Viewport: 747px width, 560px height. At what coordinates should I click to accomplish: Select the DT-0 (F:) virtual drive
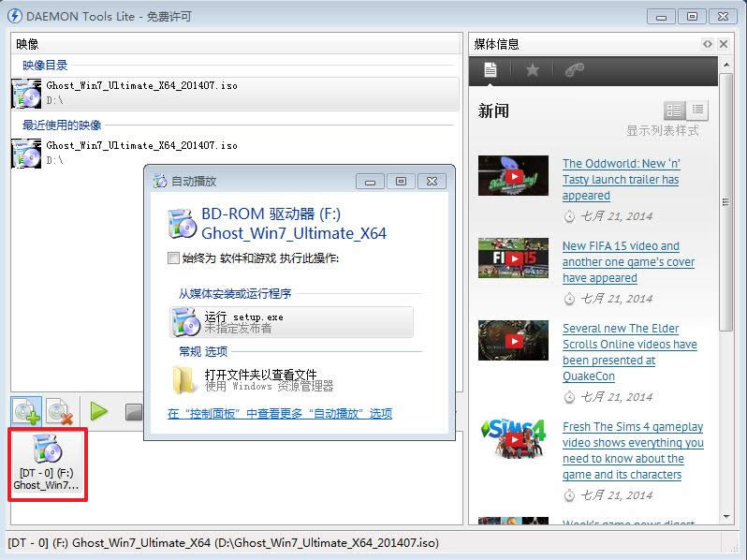[x=47, y=464]
